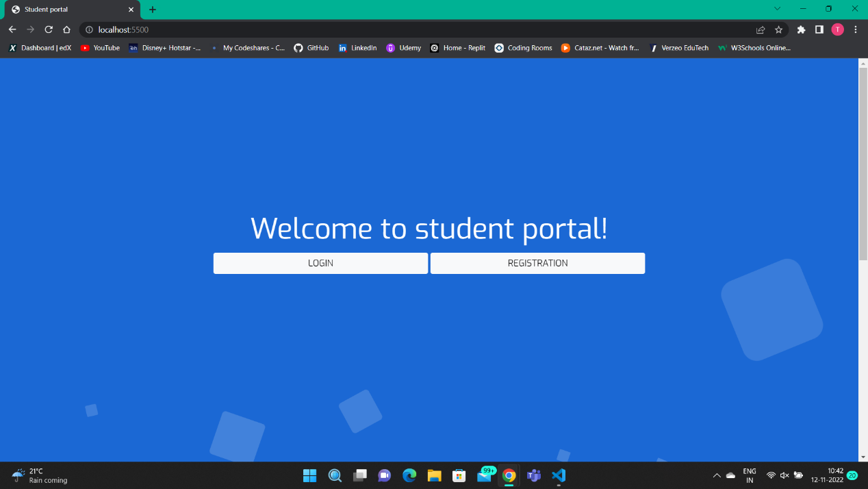Open the Extensions puzzle icon
This screenshot has height=489, width=868.
[x=801, y=29]
